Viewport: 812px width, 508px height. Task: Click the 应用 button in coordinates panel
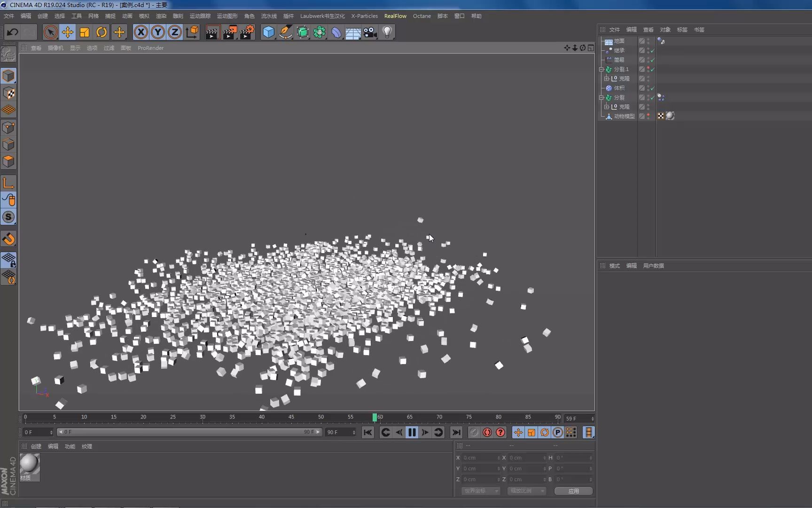pos(573,491)
